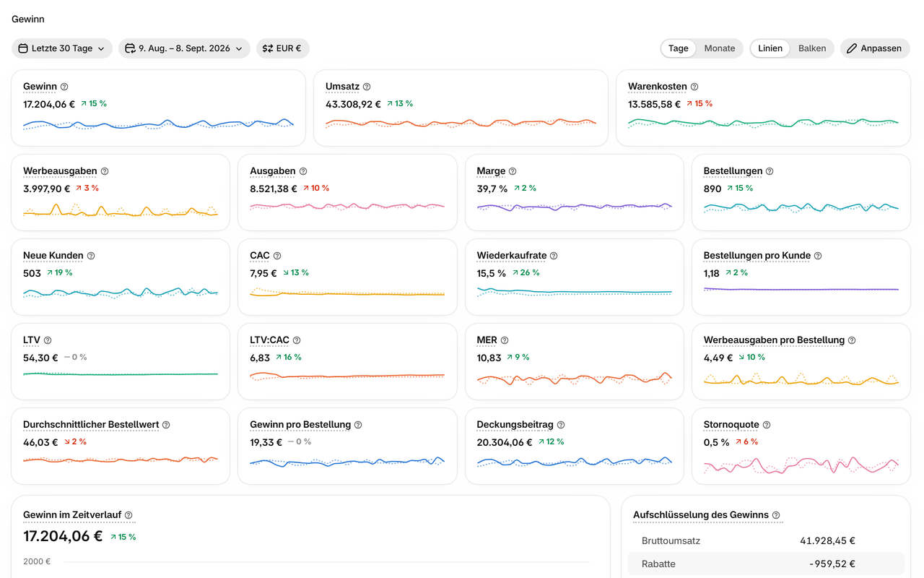Click the Gewinn card sparkline chart
924x578 pixels.
click(158, 124)
